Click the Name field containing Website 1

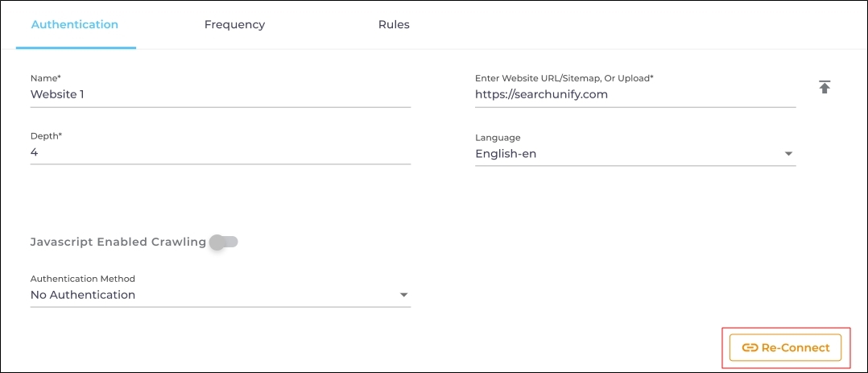[x=220, y=94]
